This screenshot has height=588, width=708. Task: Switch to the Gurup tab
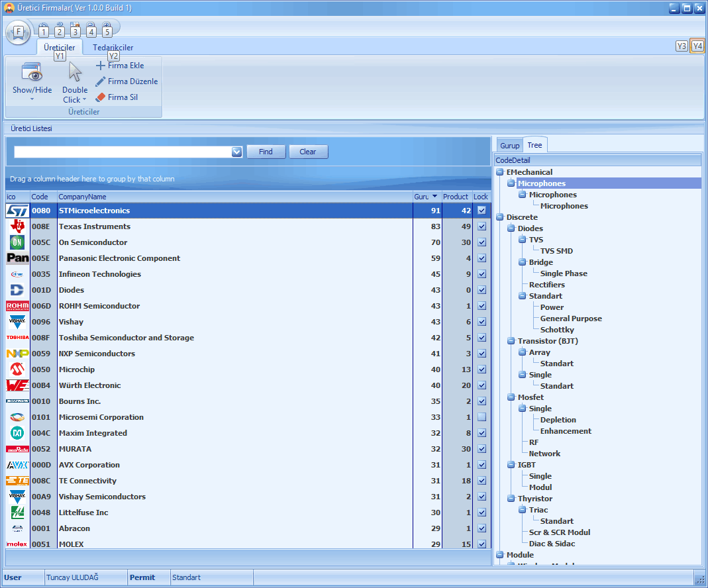click(510, 146)
